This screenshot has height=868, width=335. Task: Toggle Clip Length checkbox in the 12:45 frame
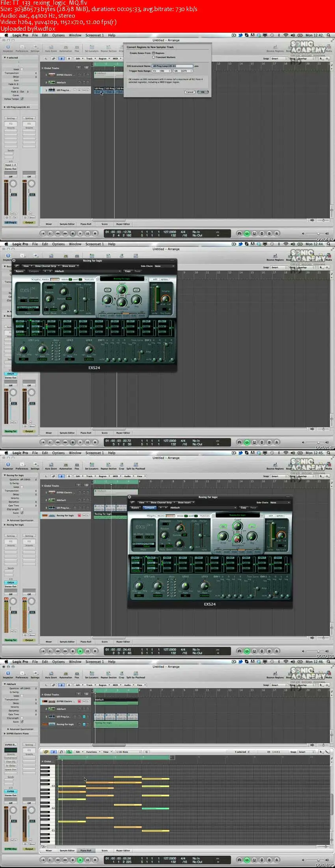22,509
